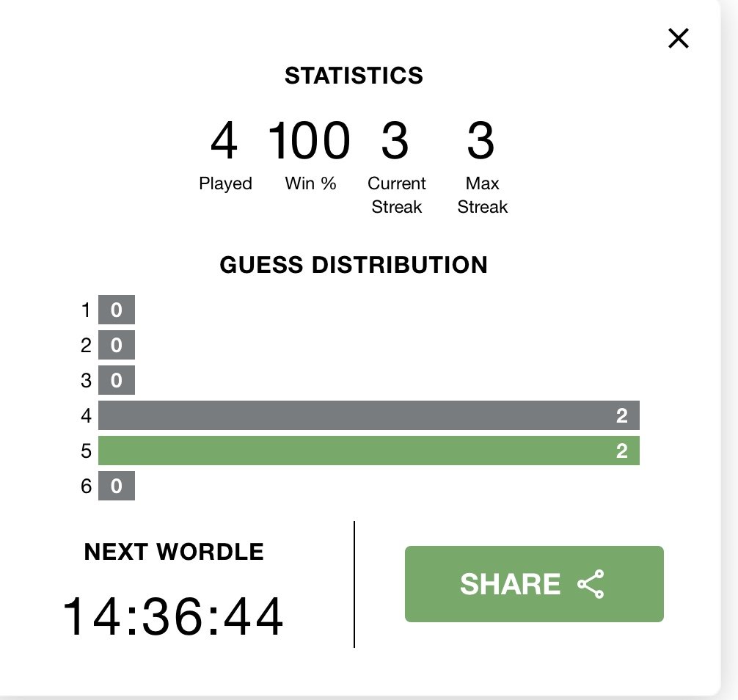Select the green bar for 5 guesses
738x700 pixels.
(x=368, y=451)
